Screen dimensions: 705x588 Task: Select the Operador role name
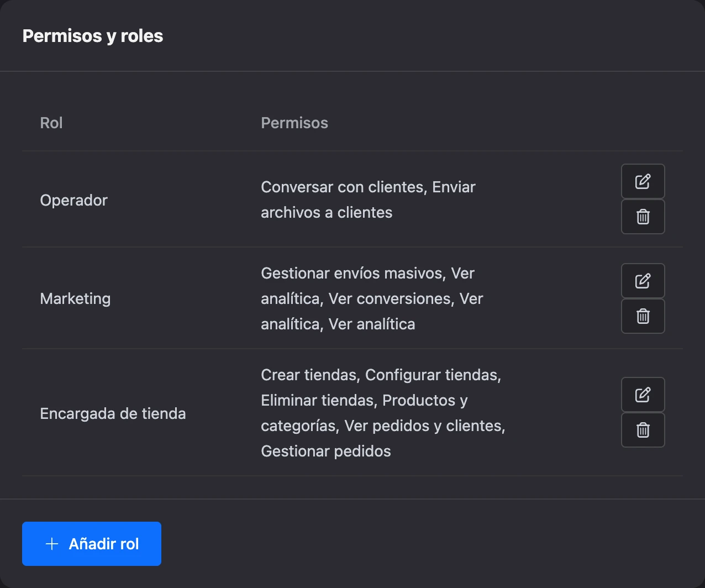74,200
